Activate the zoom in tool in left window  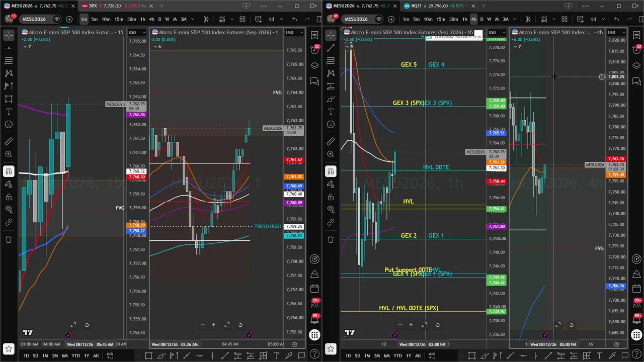[9, 154]
